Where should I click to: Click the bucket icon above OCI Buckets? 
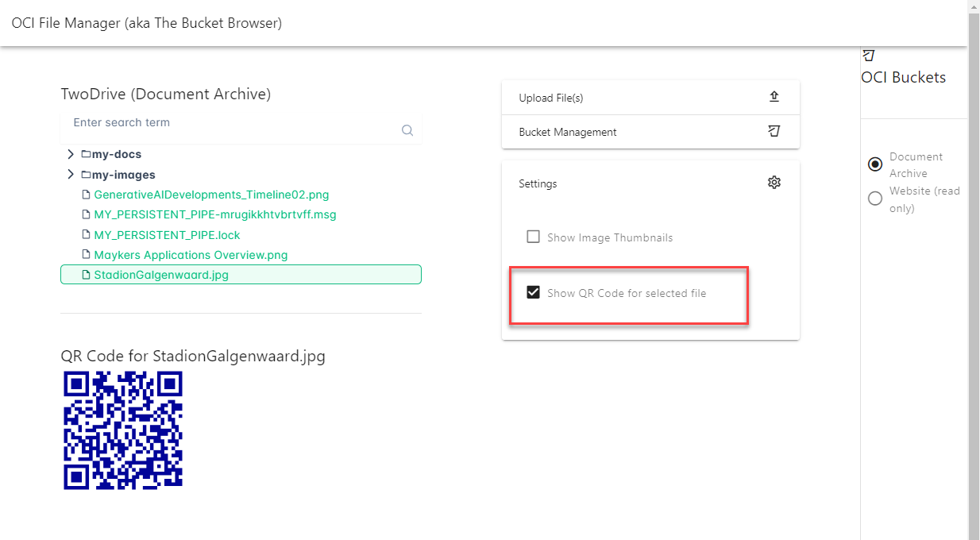click(x=868, y=55)
